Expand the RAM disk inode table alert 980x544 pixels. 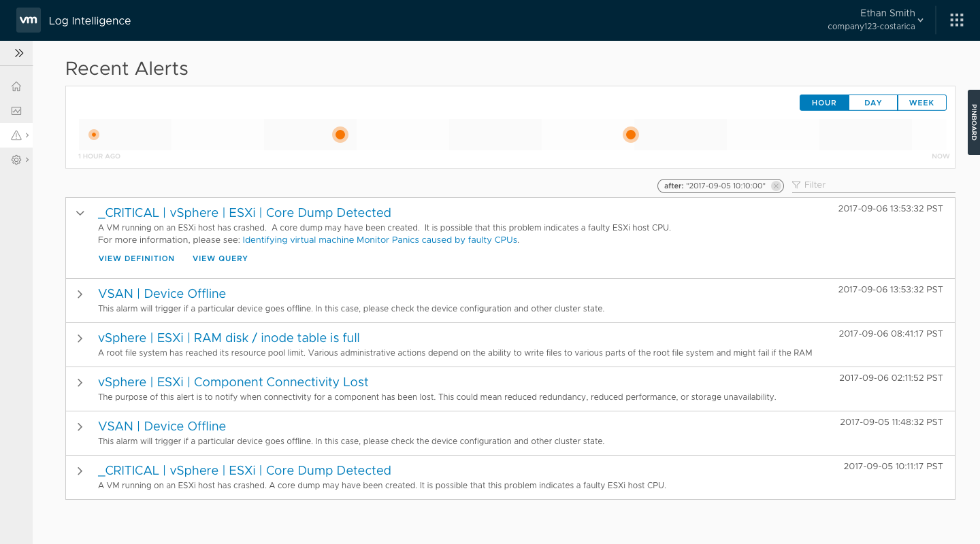pyautogui.click(x=80, y=338)
